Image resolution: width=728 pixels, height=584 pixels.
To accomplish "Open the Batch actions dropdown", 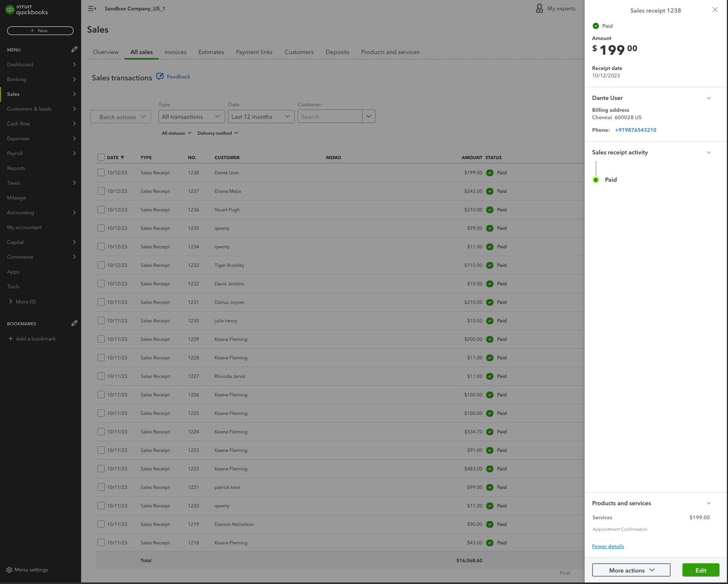I will click(121, 117).
